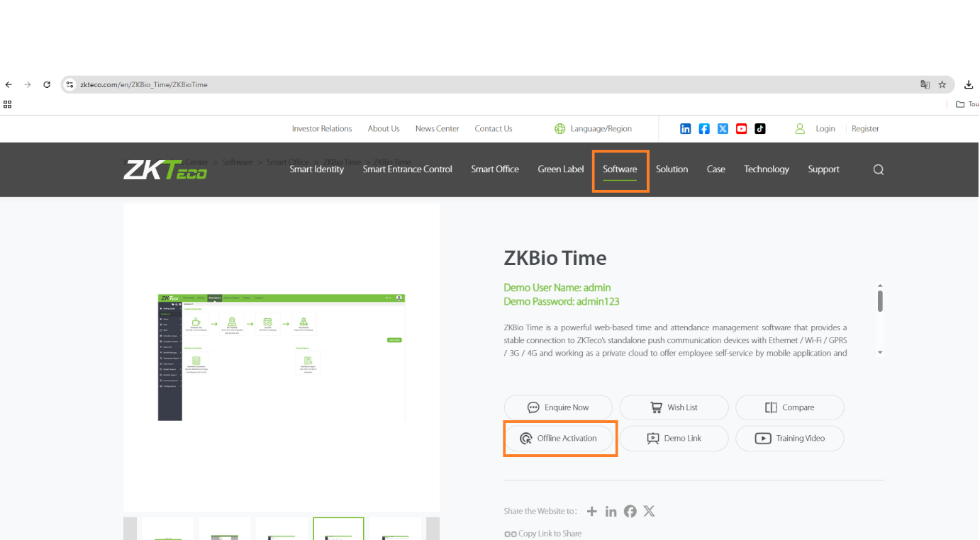Bookmark this page with the star icon
The width and height of the screenshot is (980, 540).
click(x=942, y=84)
